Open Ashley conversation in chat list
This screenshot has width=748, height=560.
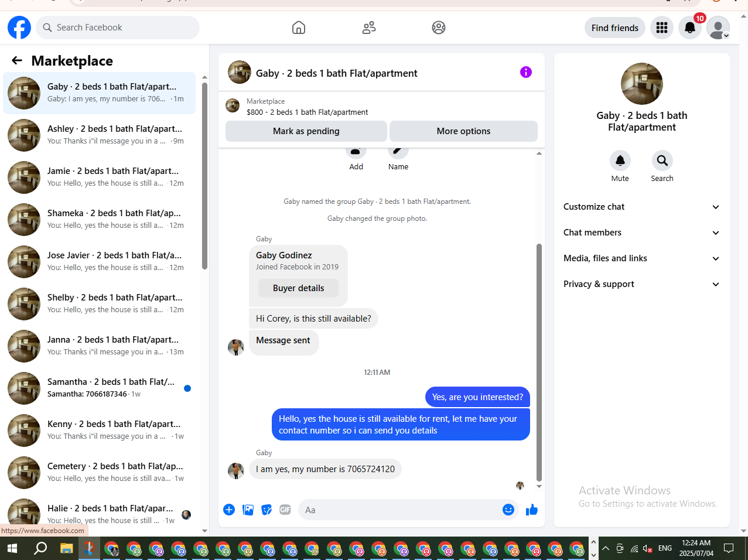click(x=100, y=135)
